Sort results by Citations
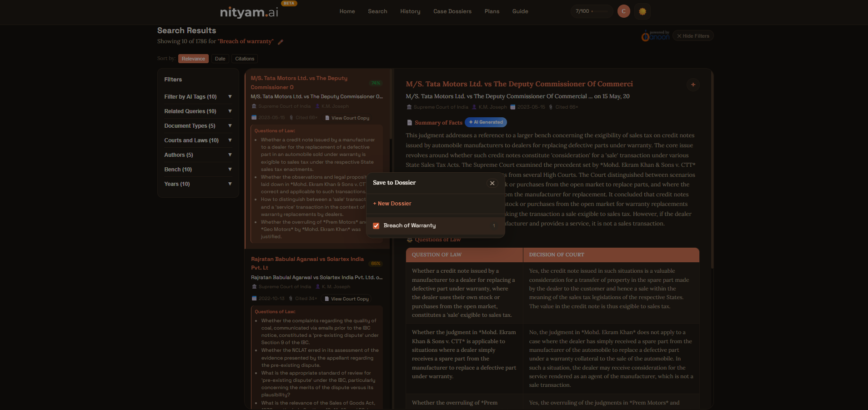The height and width of the screenshot is (410, 868). click(245, 59)
